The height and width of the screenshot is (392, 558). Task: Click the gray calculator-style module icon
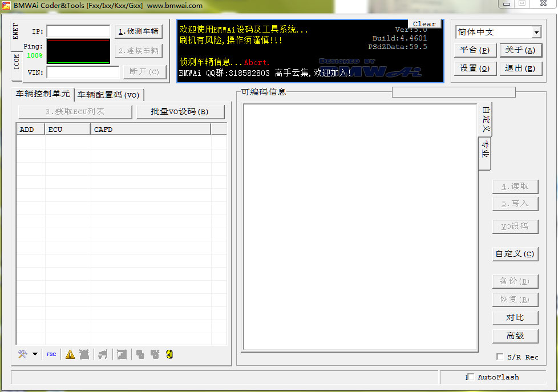(122, 354)
